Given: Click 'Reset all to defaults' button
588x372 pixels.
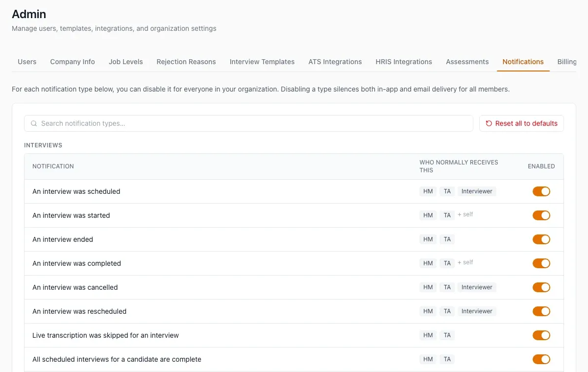Looking at the screenshot, I should point(521,123).
